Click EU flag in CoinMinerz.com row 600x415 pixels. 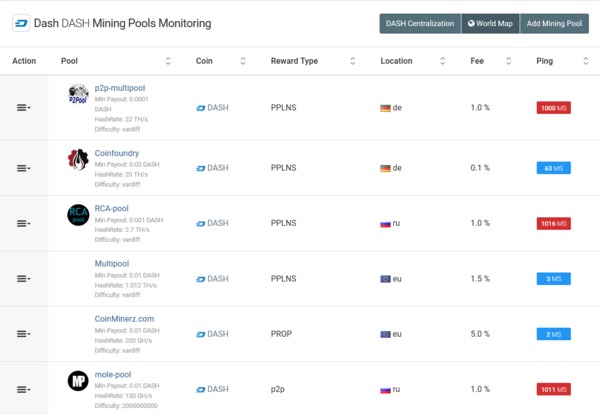(x=385, y=334)
